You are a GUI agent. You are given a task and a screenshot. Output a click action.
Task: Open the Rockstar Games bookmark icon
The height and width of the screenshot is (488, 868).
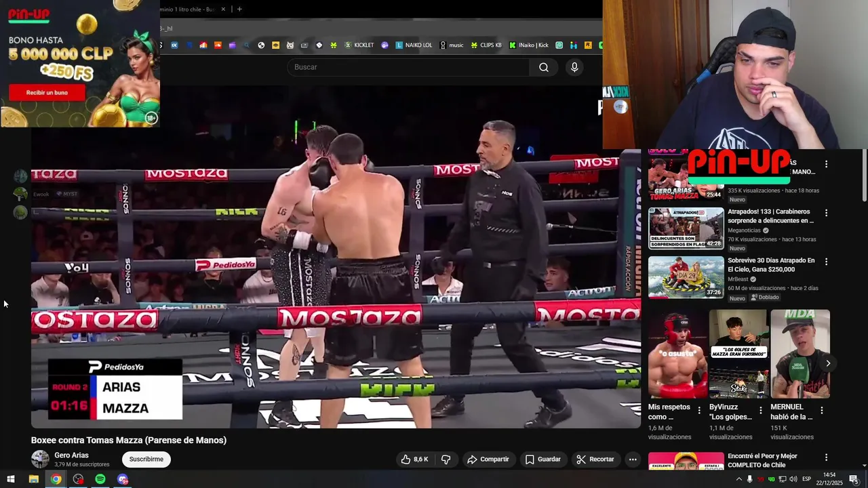(588, 45)
